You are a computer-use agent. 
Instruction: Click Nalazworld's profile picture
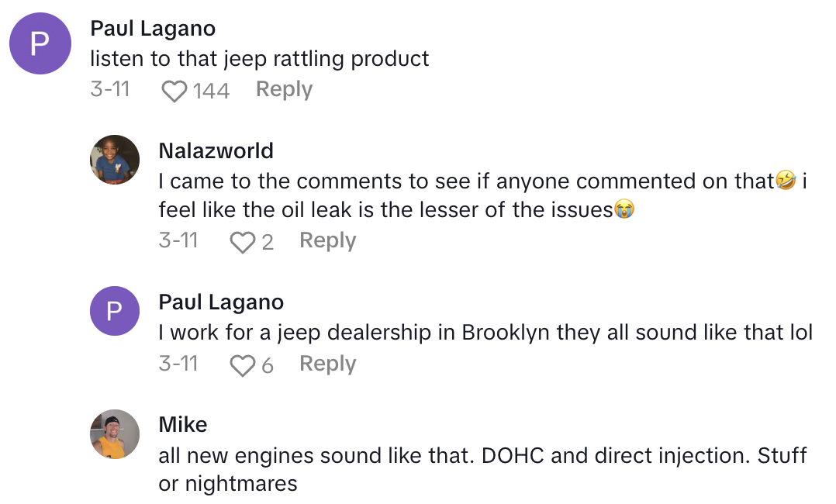(115, 160)
